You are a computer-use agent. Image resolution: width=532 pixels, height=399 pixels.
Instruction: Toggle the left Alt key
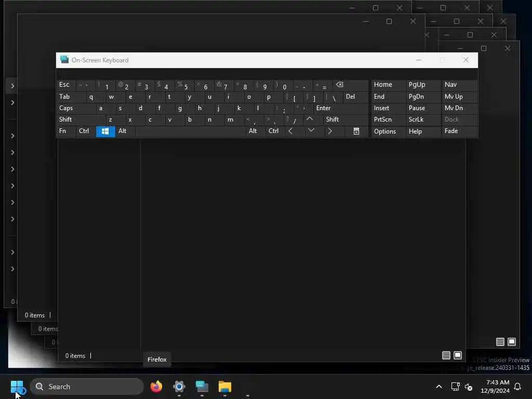pyautogui.click(x=125, y=131)
